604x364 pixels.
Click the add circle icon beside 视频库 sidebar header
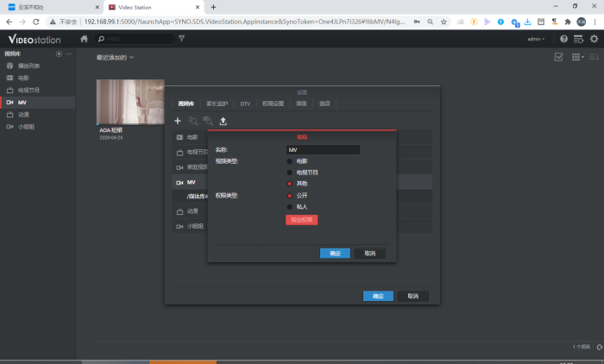click(59, 54)
